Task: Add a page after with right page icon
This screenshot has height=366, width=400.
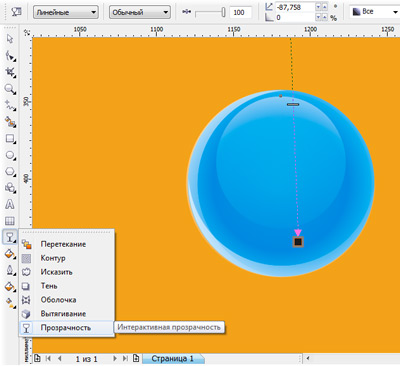Action: 136,359
